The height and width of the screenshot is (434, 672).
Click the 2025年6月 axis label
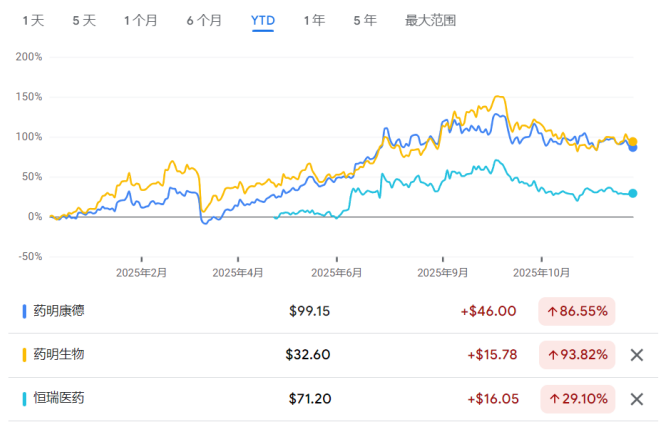338,272
